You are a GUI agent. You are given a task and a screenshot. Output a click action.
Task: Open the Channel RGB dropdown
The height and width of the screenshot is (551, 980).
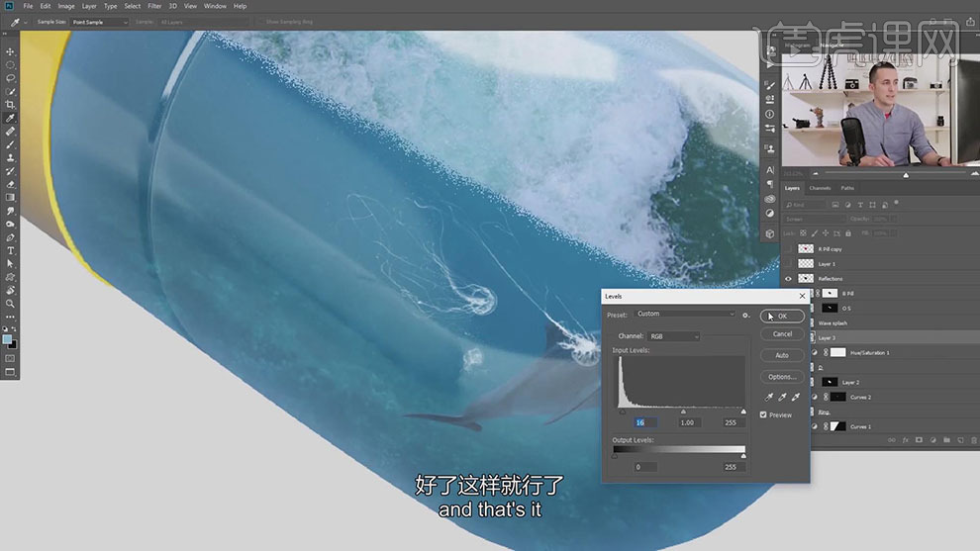(x=674, y=336)
